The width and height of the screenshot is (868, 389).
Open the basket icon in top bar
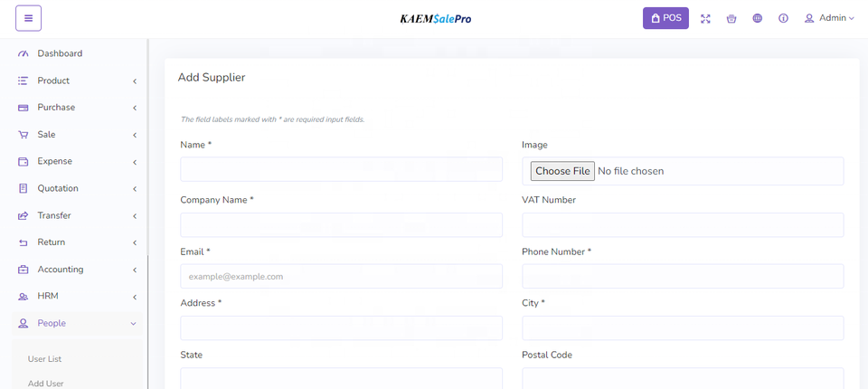(x=731, y=18)
